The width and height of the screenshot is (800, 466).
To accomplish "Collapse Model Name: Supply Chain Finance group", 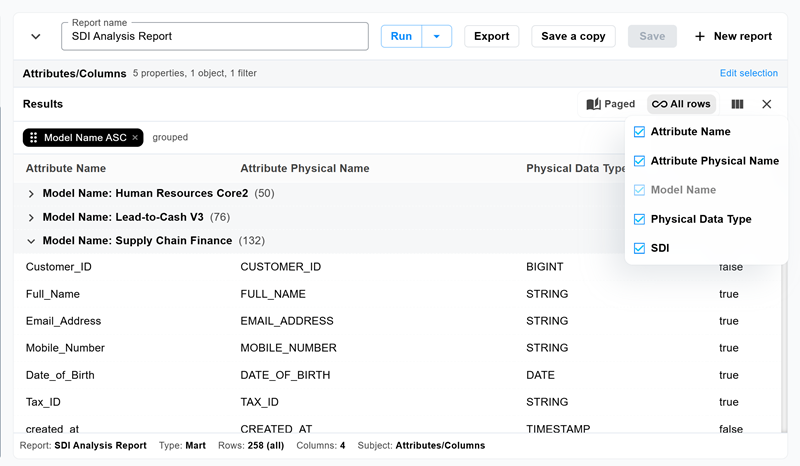I will [x=31, y=241].
